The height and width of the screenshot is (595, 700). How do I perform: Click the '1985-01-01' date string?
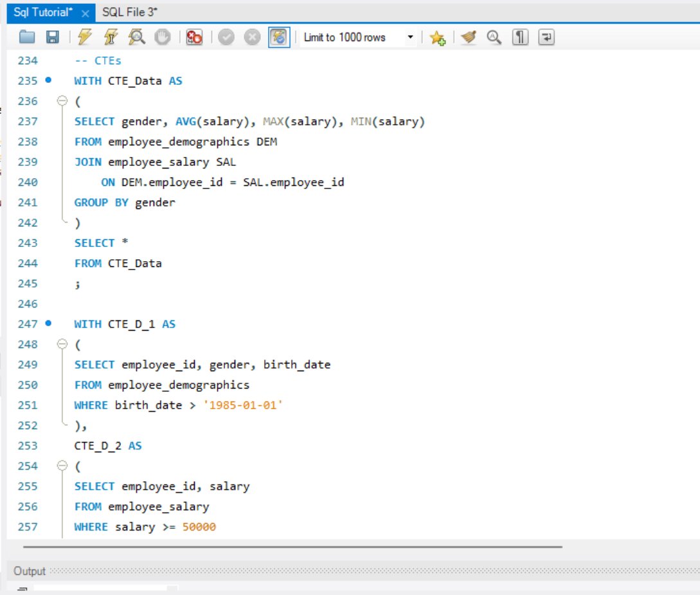tap(243, 405)
